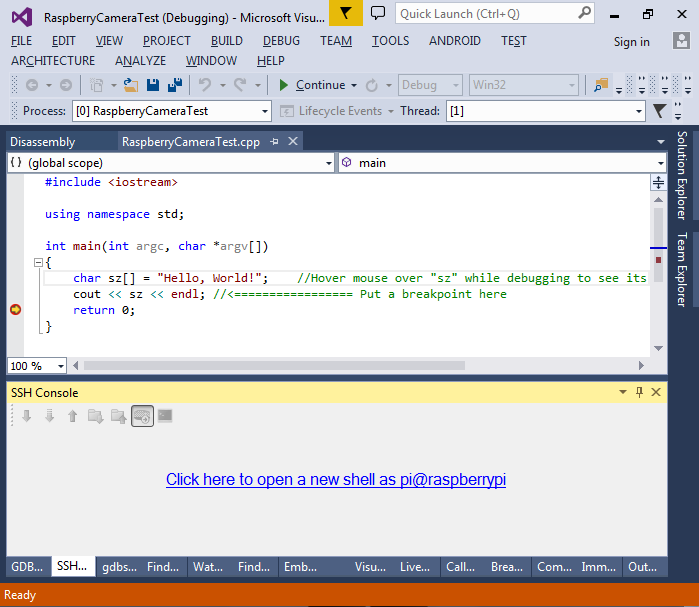699x607 pixels.
Task: Open the feedback speech bubble icon
Action: click(x=378, y=13)
